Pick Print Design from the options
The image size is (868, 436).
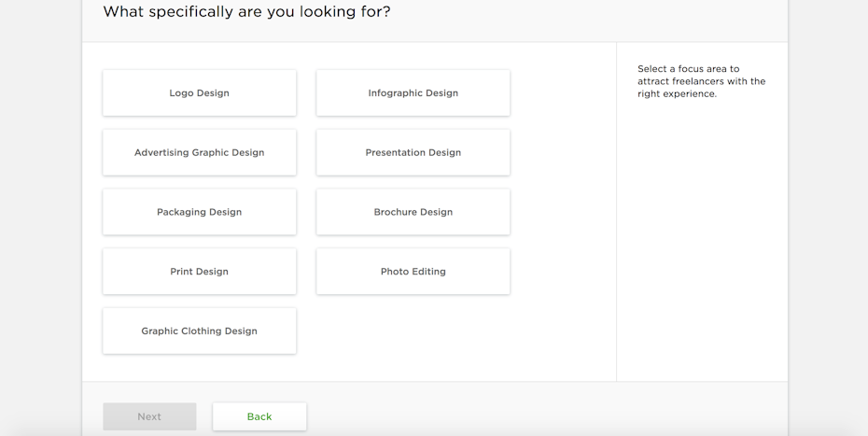199,272
